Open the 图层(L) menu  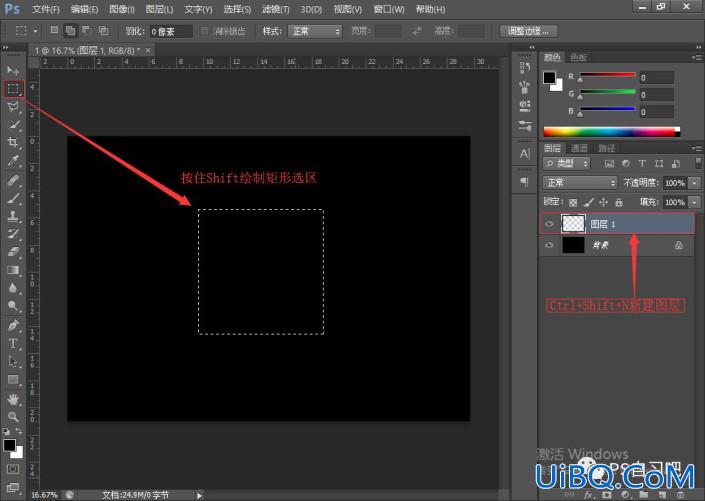[x=160, y=9]
